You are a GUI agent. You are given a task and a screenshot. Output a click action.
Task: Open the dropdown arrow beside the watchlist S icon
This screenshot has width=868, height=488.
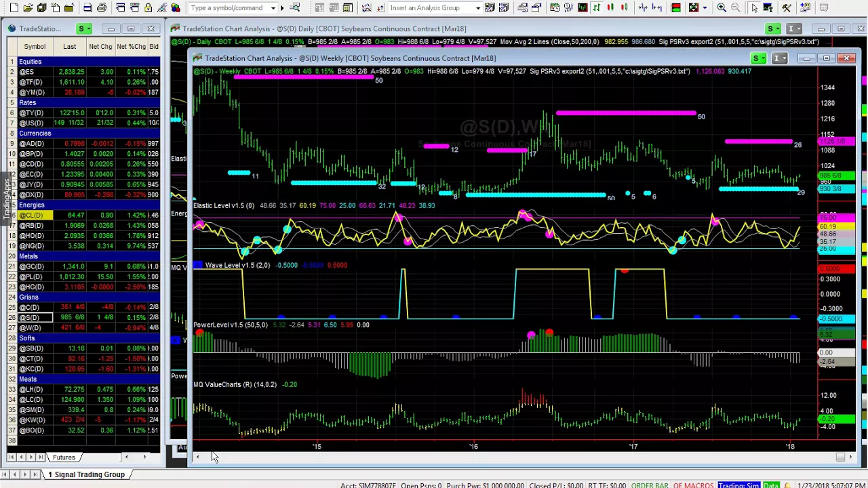point(89,28)
